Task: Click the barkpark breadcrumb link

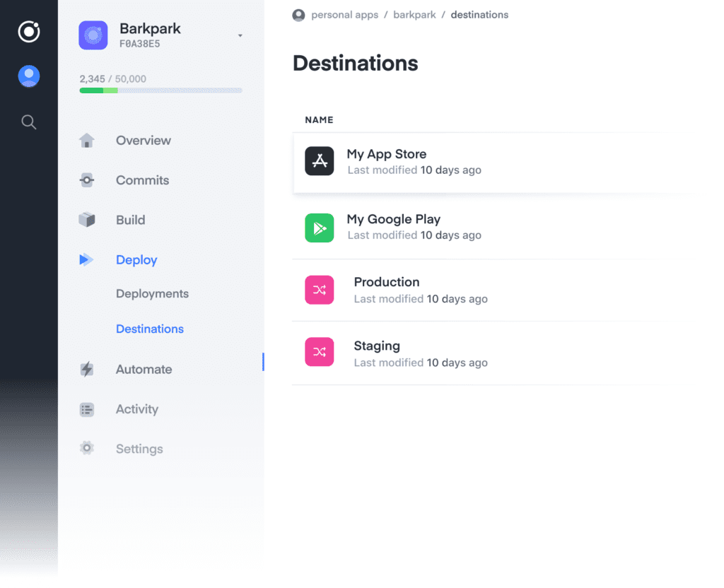Action: tap(414, 14)
